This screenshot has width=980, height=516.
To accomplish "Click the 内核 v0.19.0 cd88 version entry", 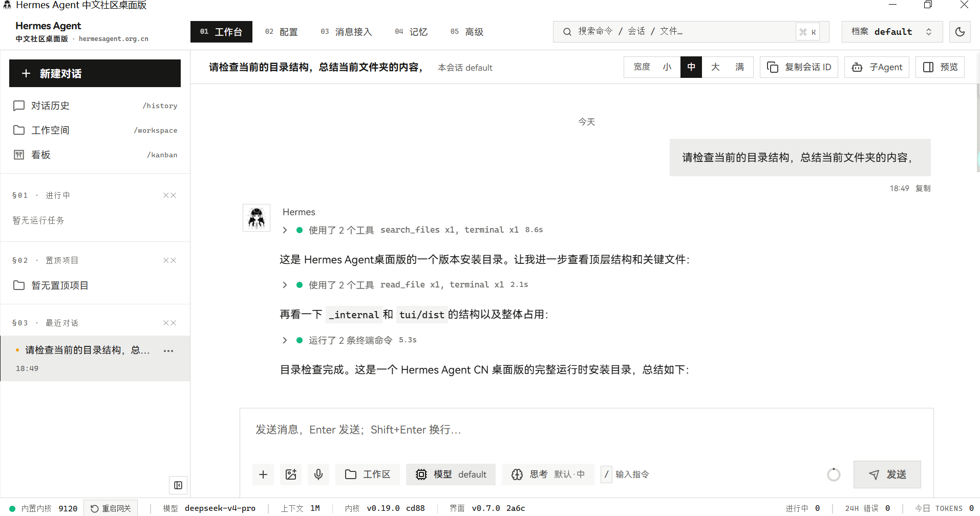I will (385, 508).
